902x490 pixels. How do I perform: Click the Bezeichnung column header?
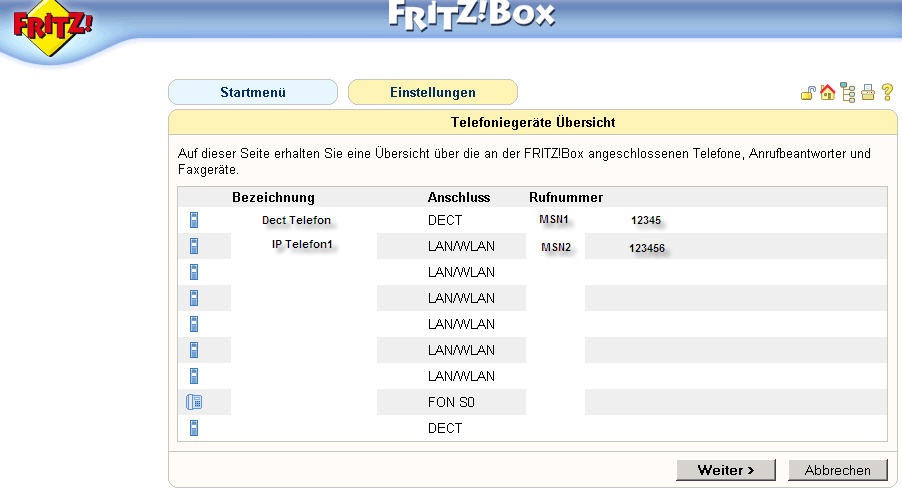point(273,197)
